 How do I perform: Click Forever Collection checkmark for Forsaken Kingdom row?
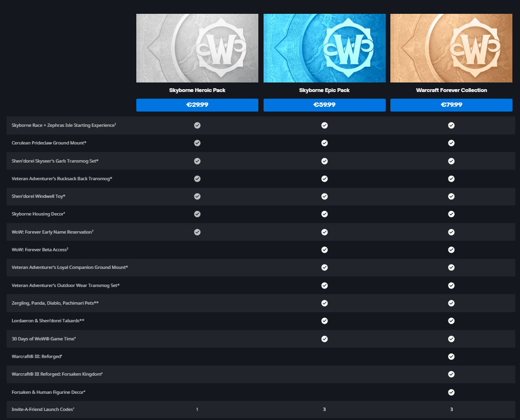pyautogui.click(x=451, y=374)
